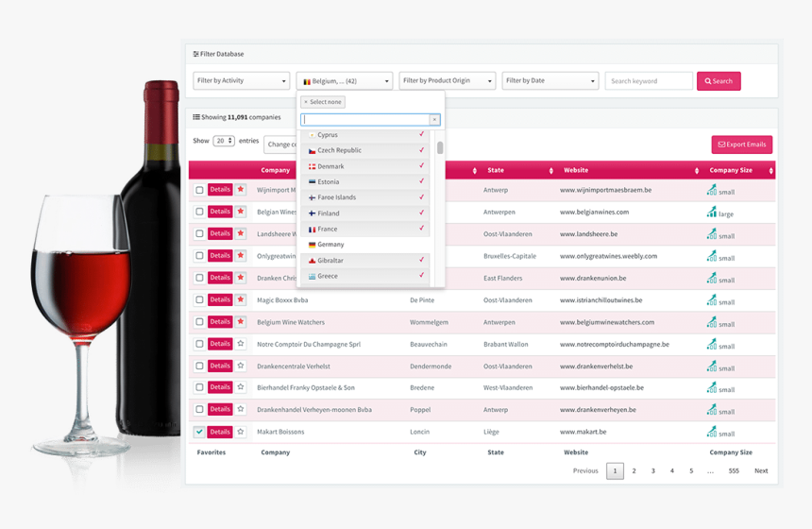Click empty star for Notre Comptoir Du Champagne
This screenshot has height=529, width=812.
pos(241,344)
